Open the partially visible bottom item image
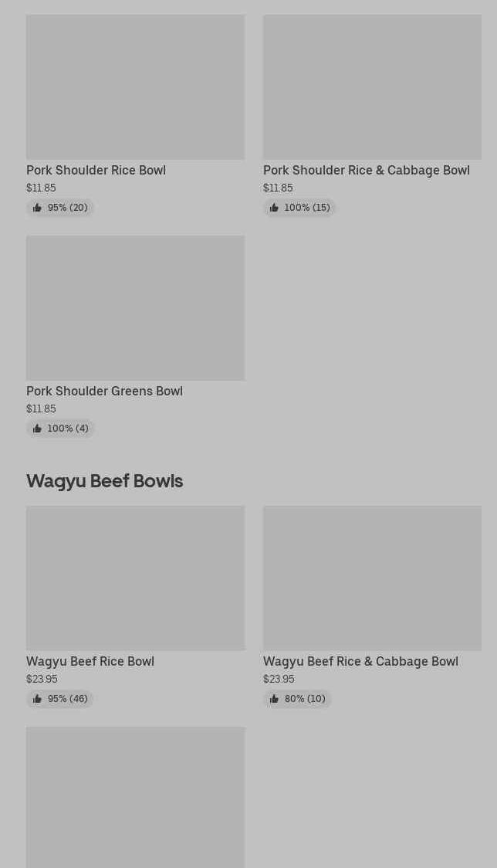Image resolution: width=497 pixels, height=868 pixels. pos(135,797)
